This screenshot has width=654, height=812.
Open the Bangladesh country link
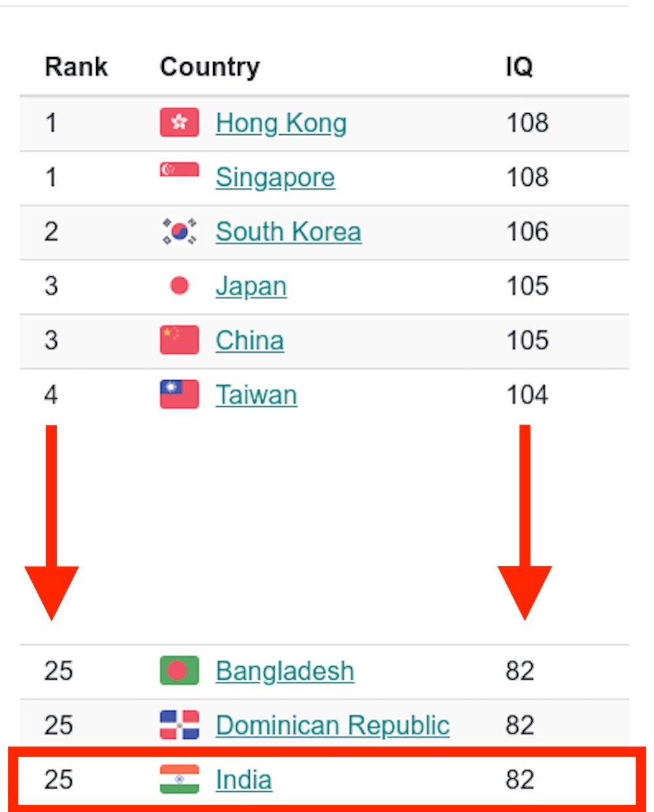tap(285, 671)
